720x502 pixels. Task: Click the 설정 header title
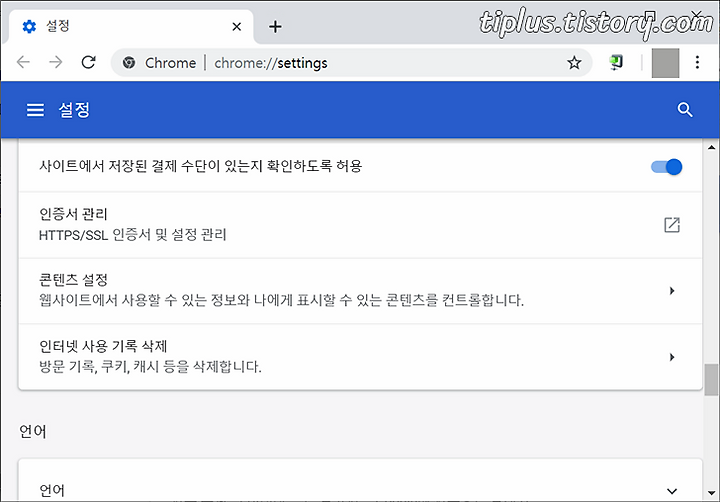point(74,110)
